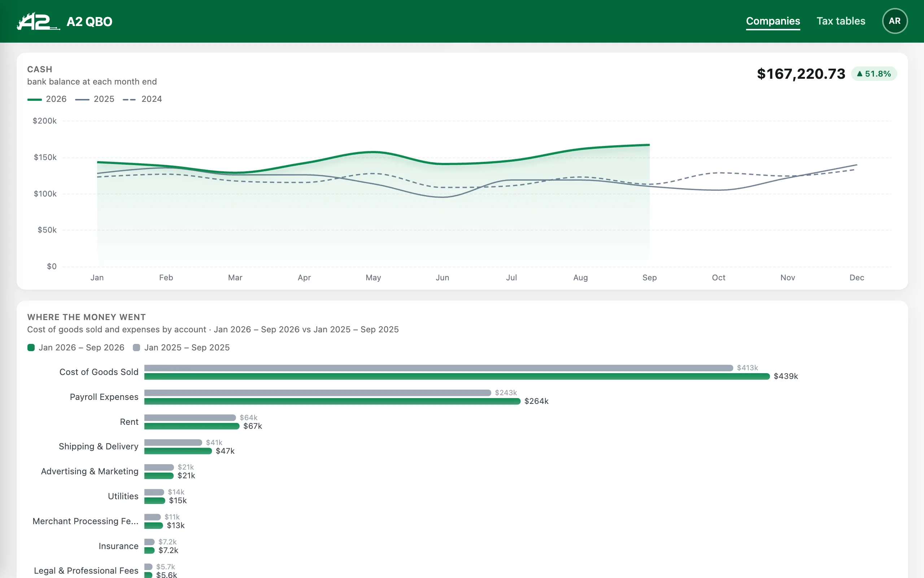Toggle the Jan 2025 – Sep 2025 legend

coord(181,348)
